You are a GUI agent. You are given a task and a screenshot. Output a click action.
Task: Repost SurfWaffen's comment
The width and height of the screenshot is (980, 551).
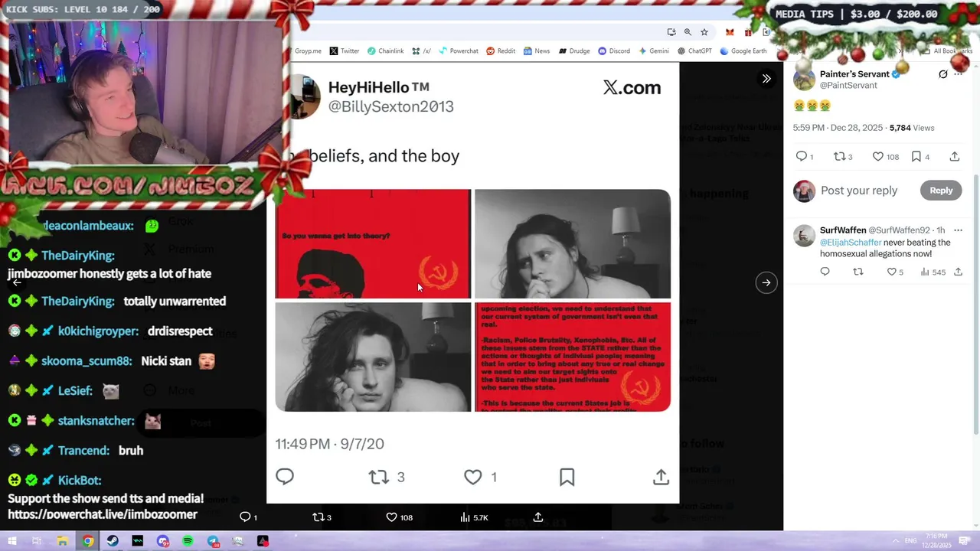pos(857,272)
